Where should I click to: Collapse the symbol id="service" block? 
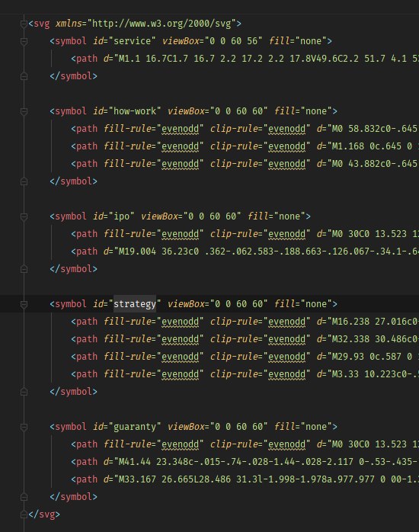(x=24, y=41)
